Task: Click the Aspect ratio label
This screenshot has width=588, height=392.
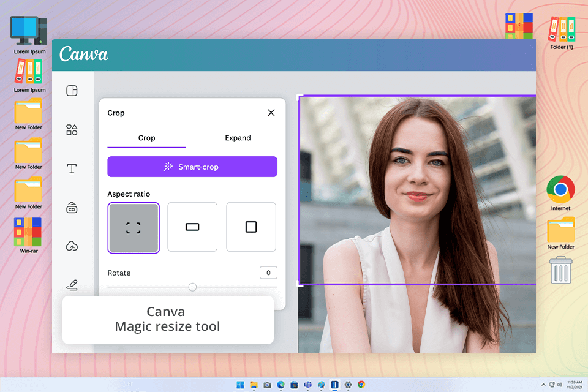Action: (129, 194)
